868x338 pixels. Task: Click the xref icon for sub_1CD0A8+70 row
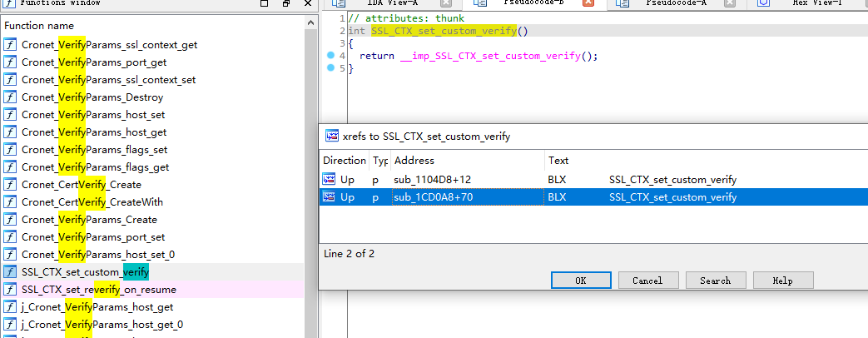click(330, 197)
